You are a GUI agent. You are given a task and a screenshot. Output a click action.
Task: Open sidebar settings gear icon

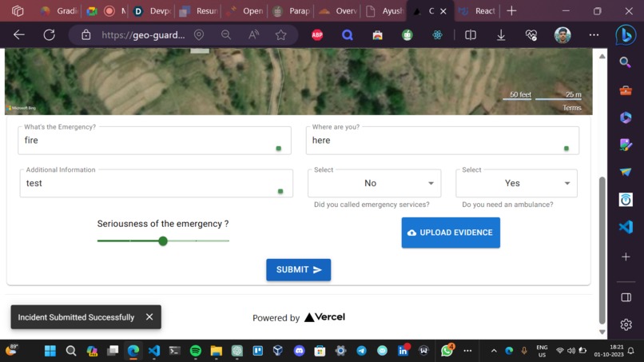pyautogui.click(x=626, y=324)
